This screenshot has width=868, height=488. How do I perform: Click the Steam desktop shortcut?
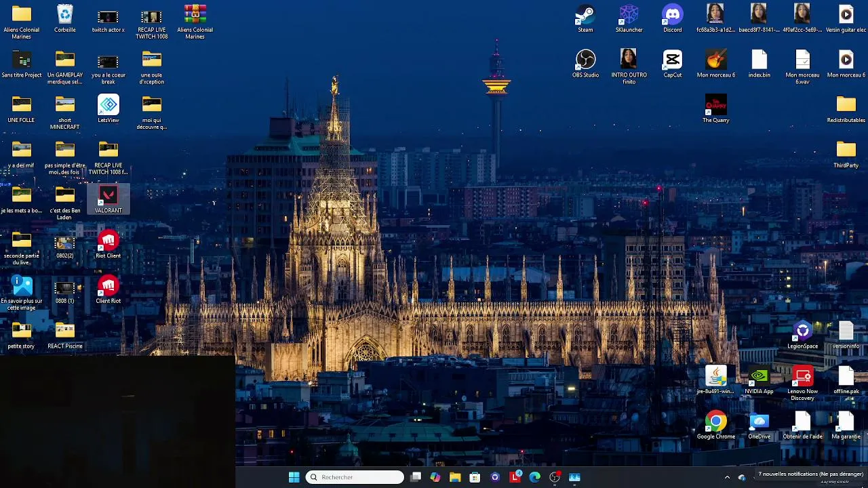tap(585, 14)
